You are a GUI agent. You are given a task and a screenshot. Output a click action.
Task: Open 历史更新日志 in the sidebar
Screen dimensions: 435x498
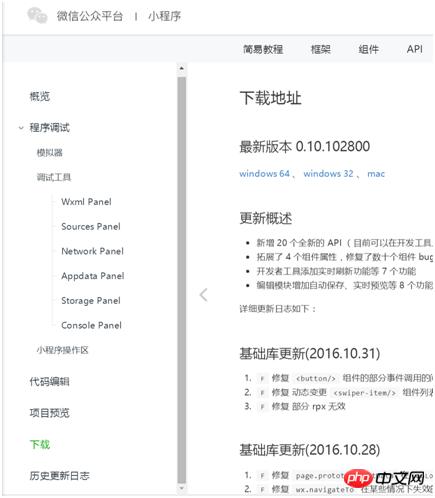point(59,476)
